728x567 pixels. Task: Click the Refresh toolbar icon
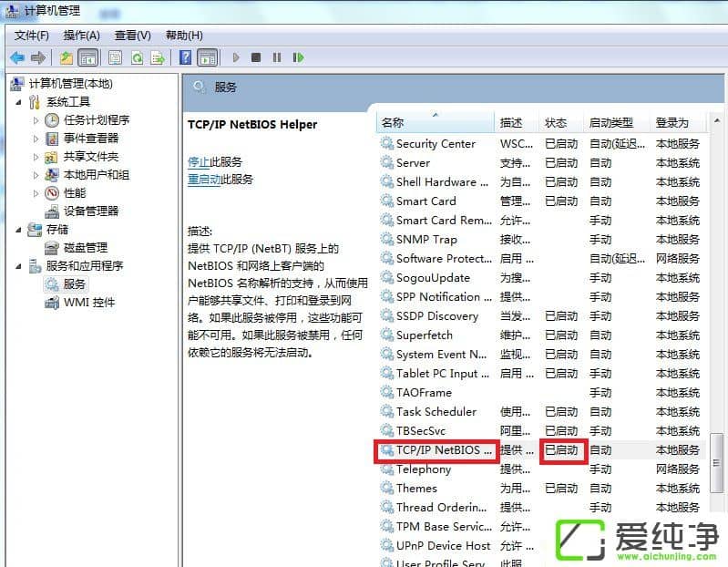[137, 57]
